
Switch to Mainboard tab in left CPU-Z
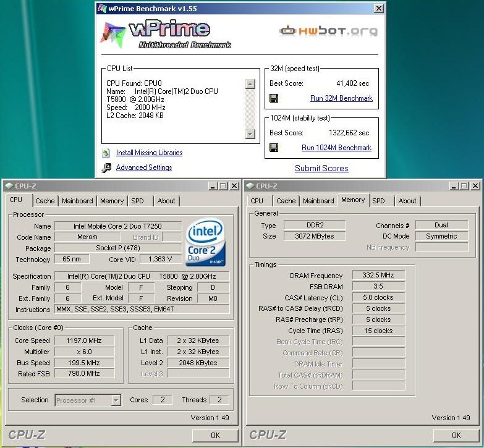tap(77, 201)
